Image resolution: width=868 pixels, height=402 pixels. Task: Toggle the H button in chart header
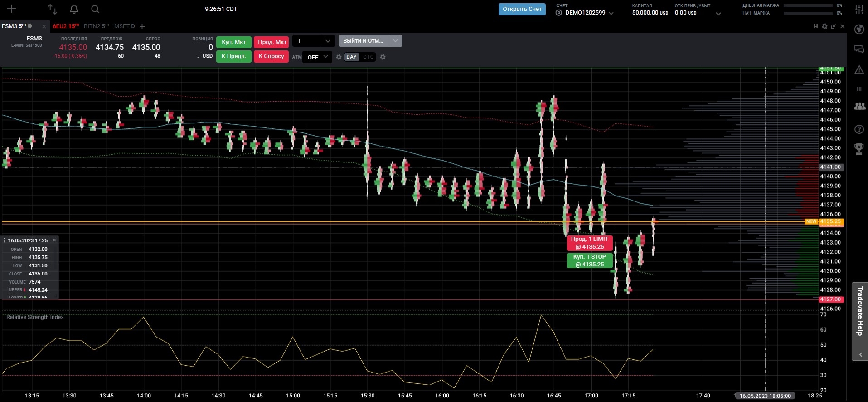click(x=815, y=26)
